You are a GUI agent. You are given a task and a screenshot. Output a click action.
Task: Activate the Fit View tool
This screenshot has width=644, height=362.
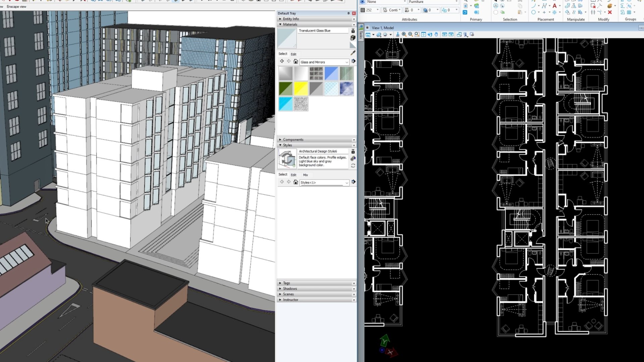423,34
